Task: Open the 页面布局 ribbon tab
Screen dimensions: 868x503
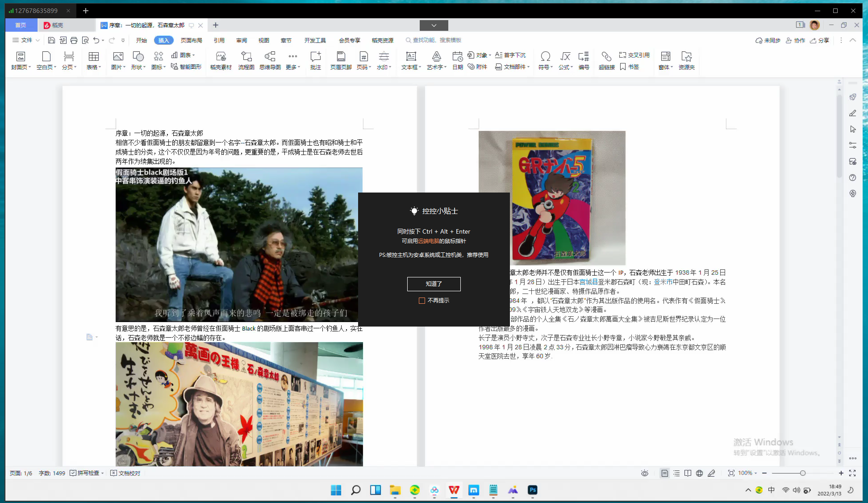Action: [192, 40]
